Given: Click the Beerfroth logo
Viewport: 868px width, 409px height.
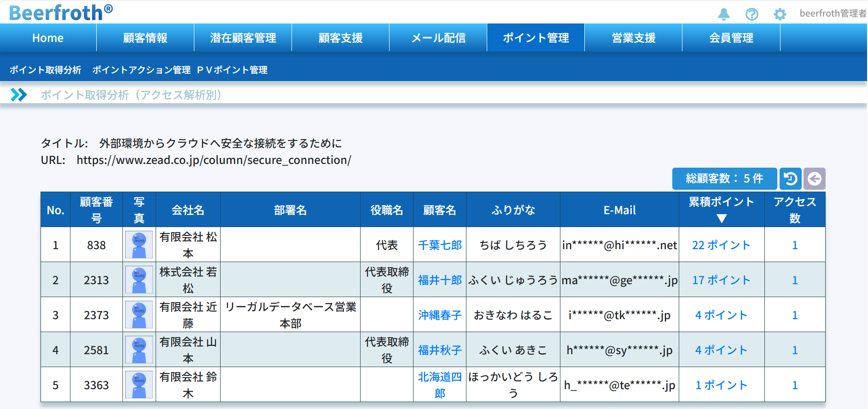Looking at the screenshot, I should click(x=61, y=12).
